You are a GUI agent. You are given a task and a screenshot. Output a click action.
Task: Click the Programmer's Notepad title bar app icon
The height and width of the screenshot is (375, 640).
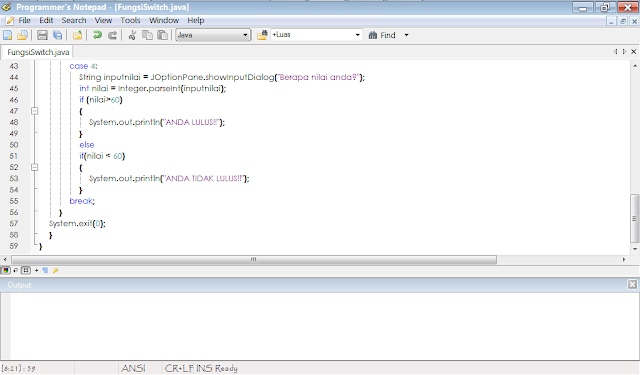pos(7,7)
